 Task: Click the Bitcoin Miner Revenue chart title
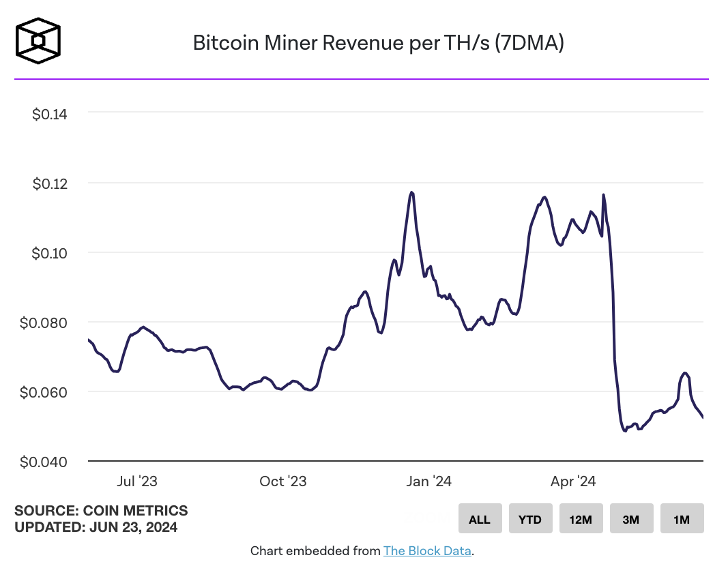[x=379, y=43]
